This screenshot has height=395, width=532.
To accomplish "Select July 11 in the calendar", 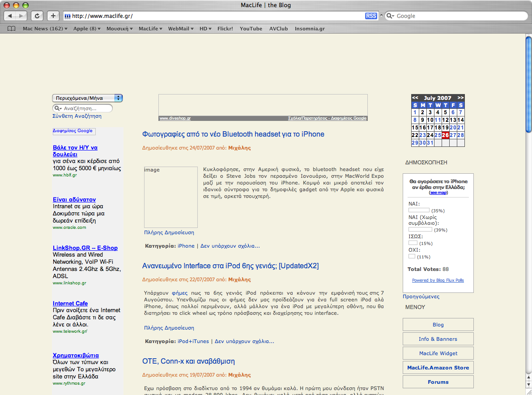I will tap(438, 120).
